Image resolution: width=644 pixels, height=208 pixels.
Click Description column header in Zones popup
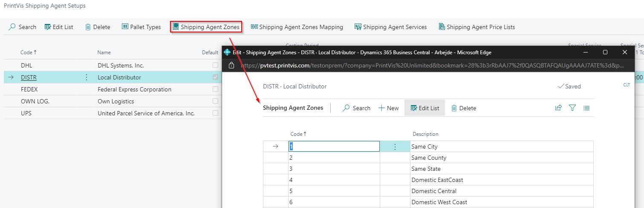click(x=425, y=134)
